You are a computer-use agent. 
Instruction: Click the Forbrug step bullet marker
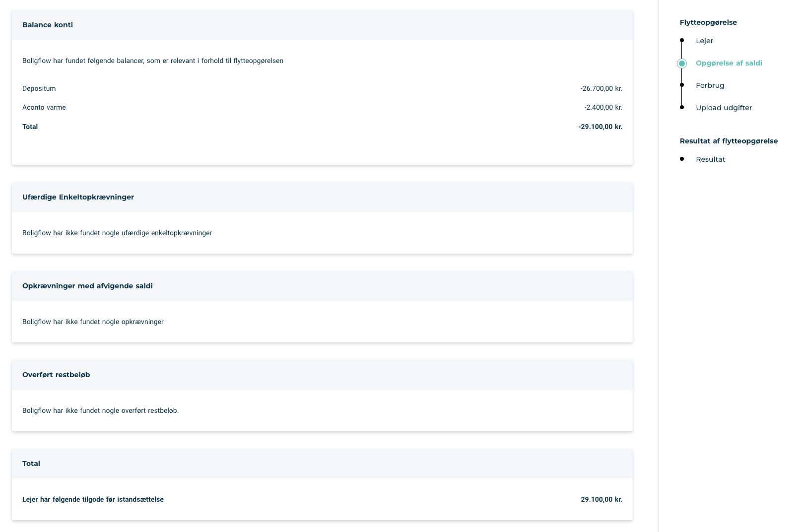click(682, 85)
